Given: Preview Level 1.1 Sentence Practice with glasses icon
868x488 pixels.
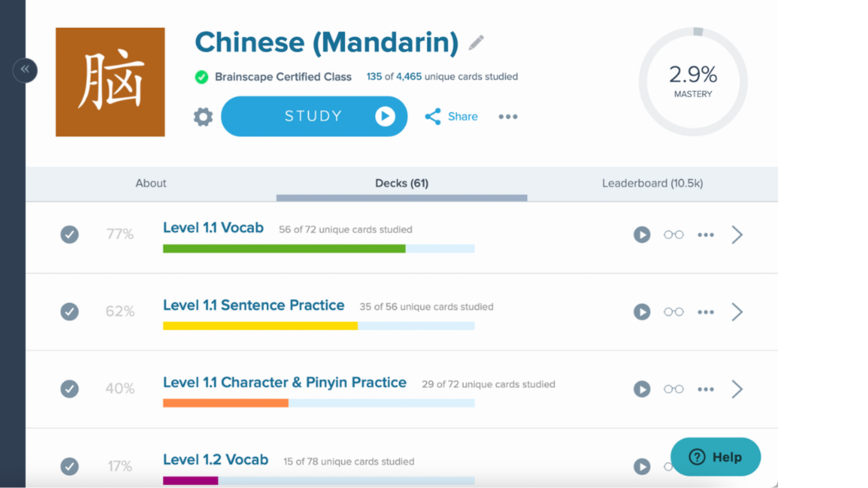Looking at the screenshot, I should (x=674, y=312).
